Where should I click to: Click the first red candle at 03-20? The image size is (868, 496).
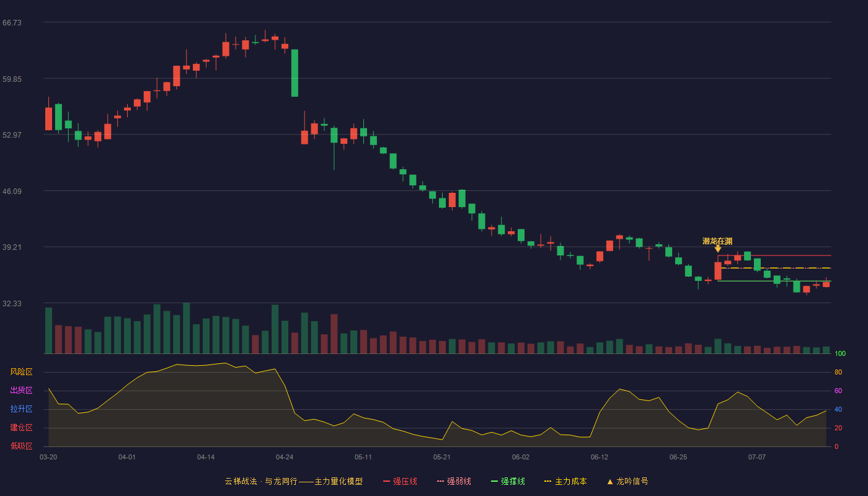pos(48,118)
